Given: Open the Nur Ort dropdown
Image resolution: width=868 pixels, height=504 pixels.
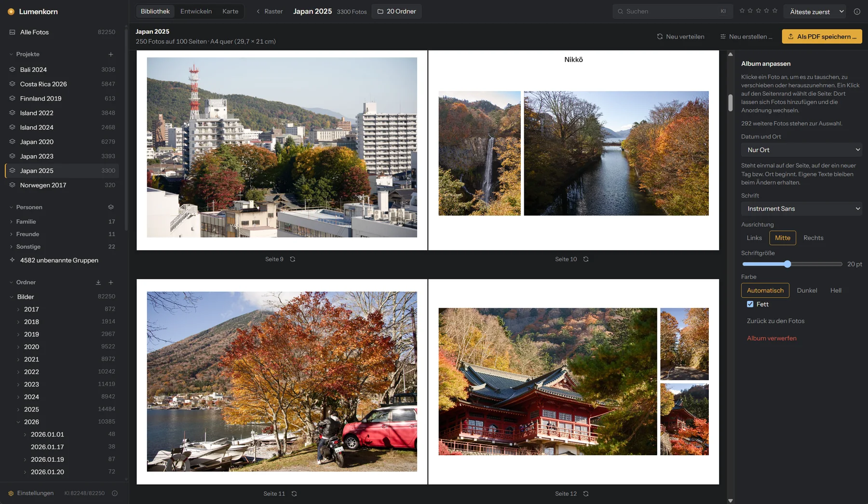Looking at the screenshot, I should pyautogui.click(x=801, y=150).
